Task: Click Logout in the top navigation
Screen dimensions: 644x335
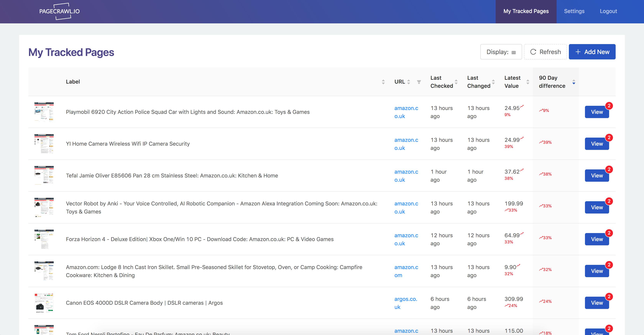Action: [x=608, y=11]
